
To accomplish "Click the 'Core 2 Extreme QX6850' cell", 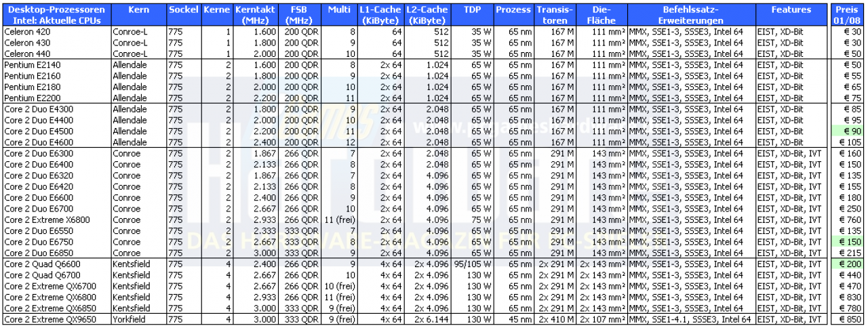I will [x=57, y=308].
